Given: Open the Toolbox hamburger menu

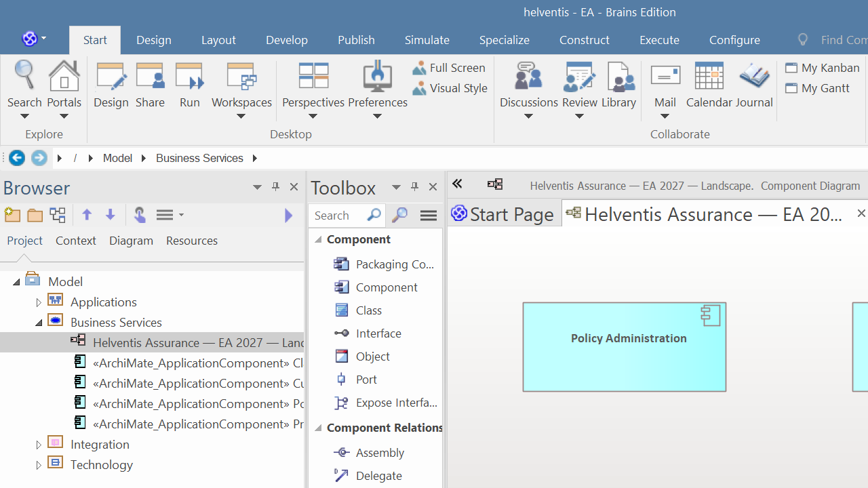Looking at the screenshot, I should pyautogui.click(x=429, y=216).
